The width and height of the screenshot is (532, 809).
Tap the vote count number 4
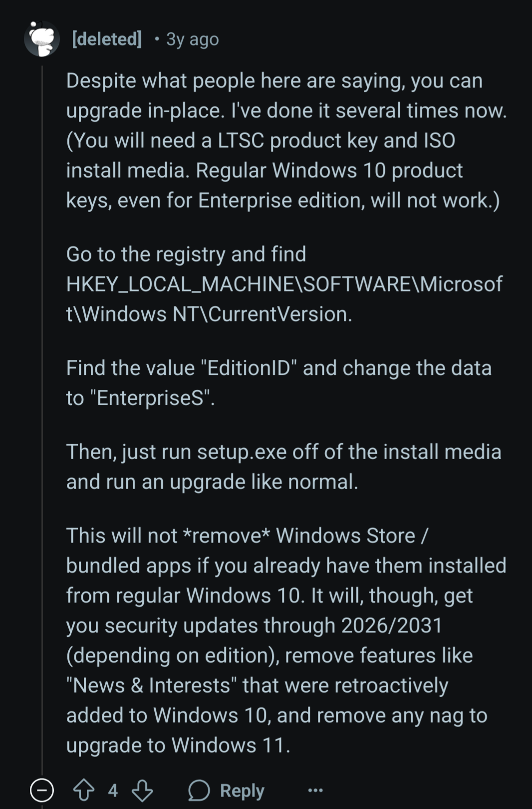pyautogui.click(x=113, y=790)
